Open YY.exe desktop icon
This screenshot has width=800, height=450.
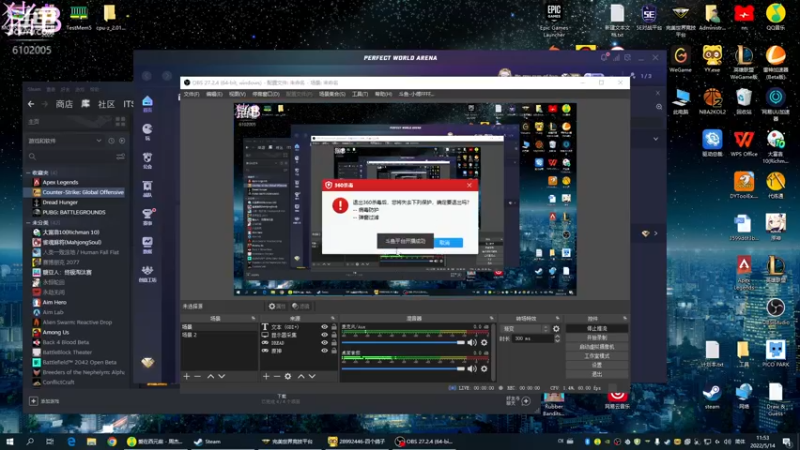click(x=712, y=59)
